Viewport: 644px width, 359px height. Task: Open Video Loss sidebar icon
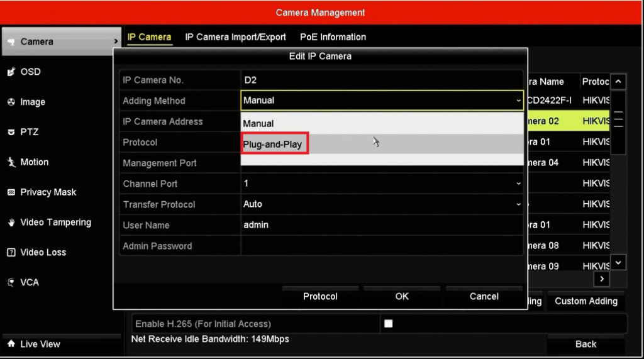click(11, 253)
